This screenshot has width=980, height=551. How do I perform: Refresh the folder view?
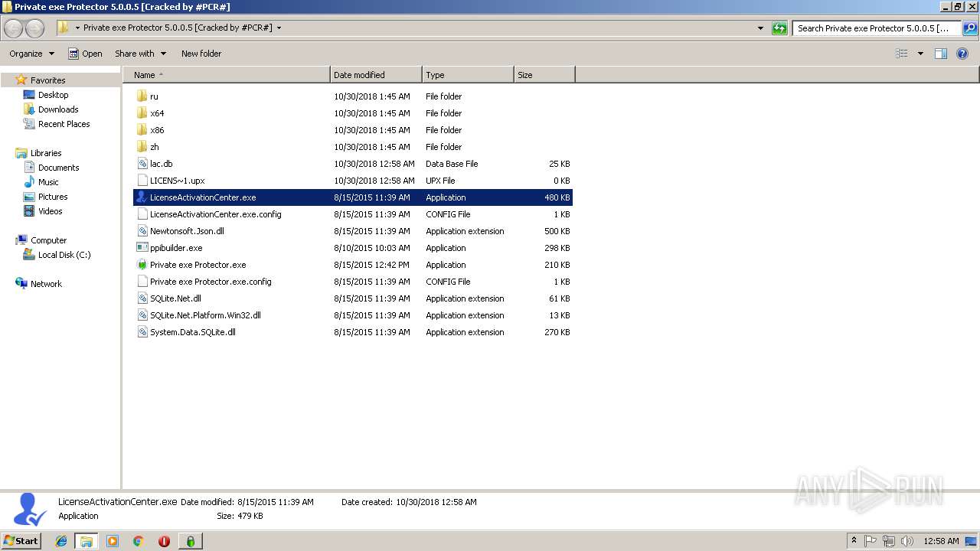click(x=779, y=28)
